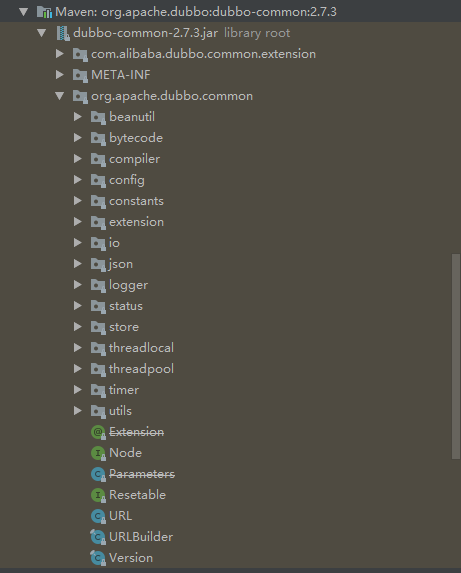Click the constants package icon

pos(98,201)
